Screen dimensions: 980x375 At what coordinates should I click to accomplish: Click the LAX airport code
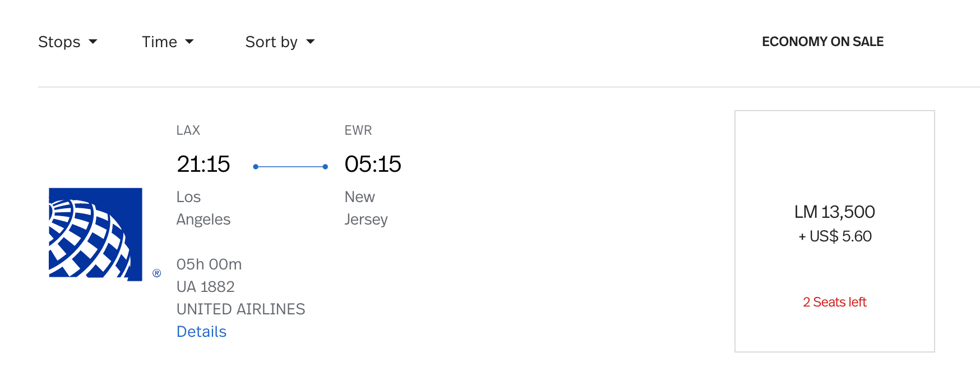pos(188,130)
